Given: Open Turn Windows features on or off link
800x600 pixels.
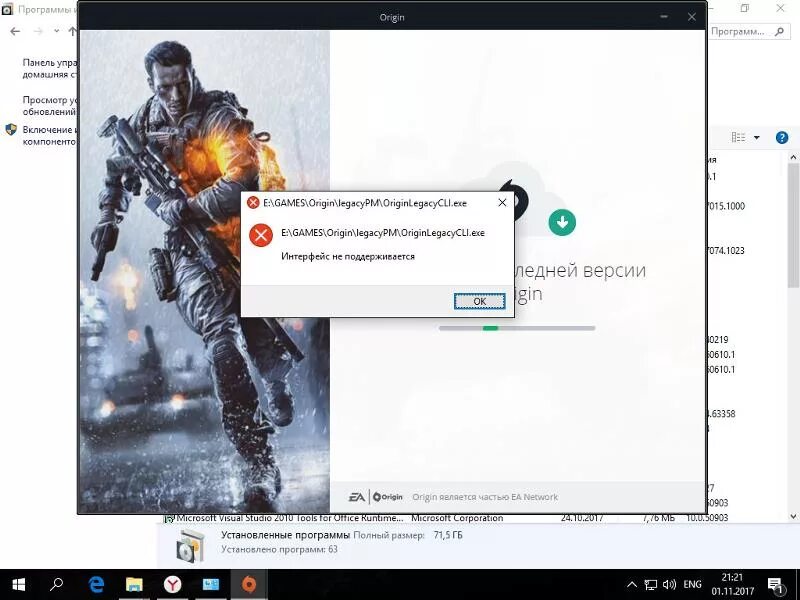Looking at the screenshot, I should pos(49,136).
